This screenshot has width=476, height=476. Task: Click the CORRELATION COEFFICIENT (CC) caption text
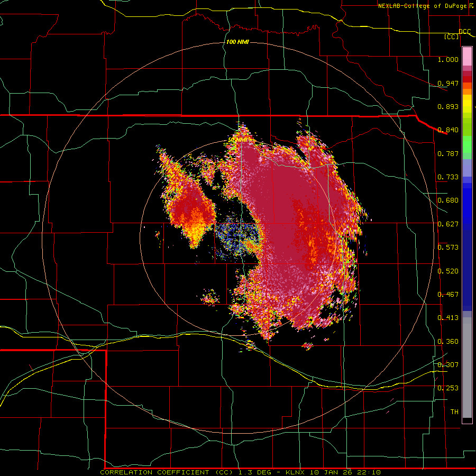point(167,472)
